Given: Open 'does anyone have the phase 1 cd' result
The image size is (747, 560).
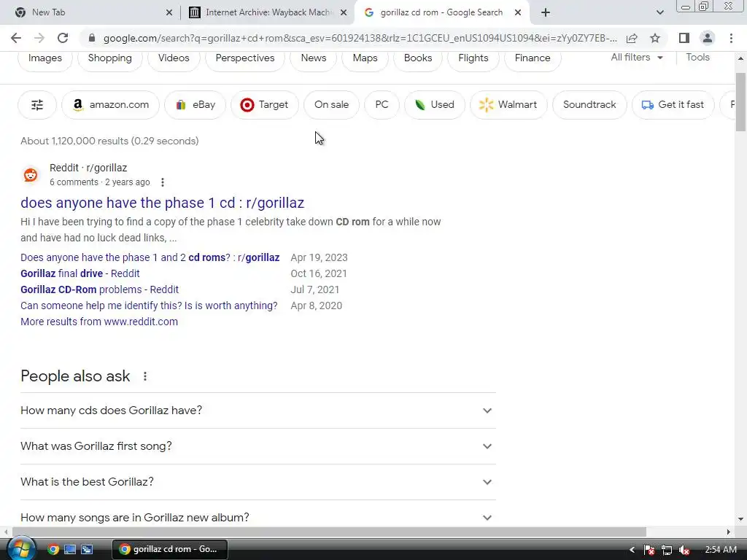Looking at the screenshot, I should pos(162,203).
